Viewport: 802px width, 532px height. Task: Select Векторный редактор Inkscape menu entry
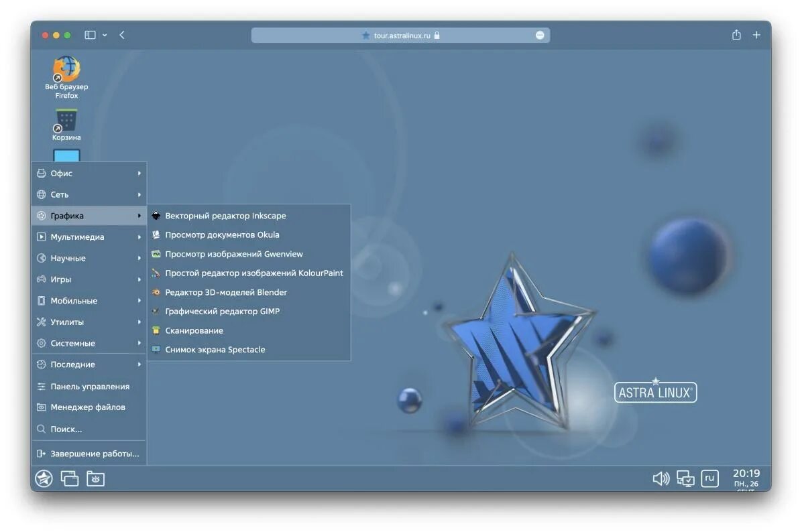pos(249,216)
